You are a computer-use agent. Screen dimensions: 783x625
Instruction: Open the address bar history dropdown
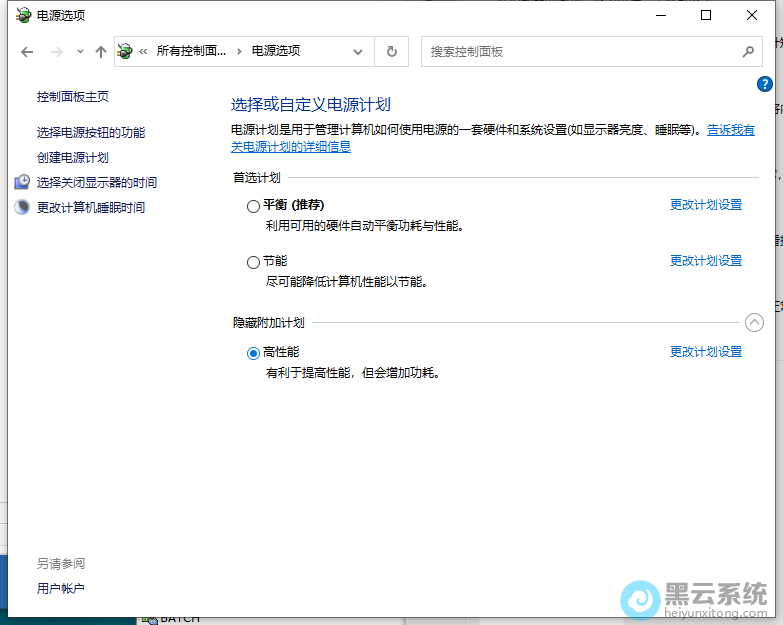tap(358, 51)
